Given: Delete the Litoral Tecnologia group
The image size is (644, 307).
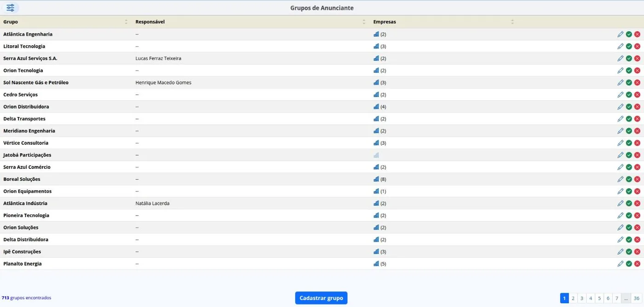Looking at the screenshot, I should (637, 46).
